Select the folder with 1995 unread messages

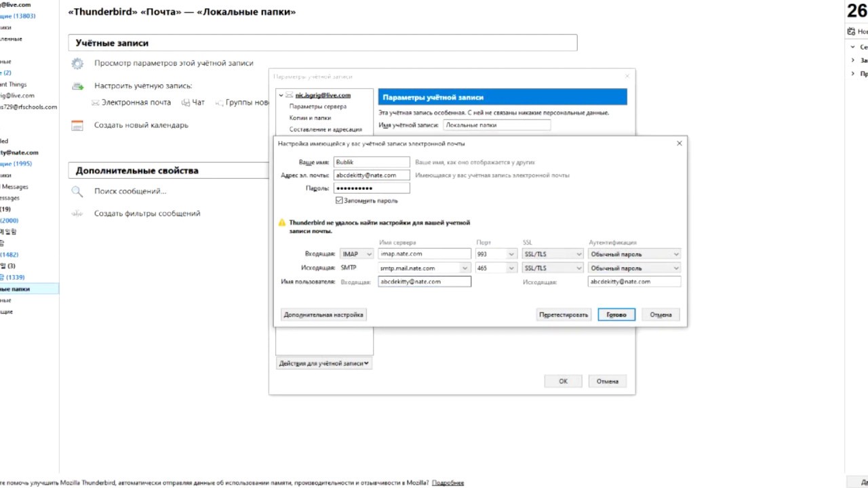(29, 164)
